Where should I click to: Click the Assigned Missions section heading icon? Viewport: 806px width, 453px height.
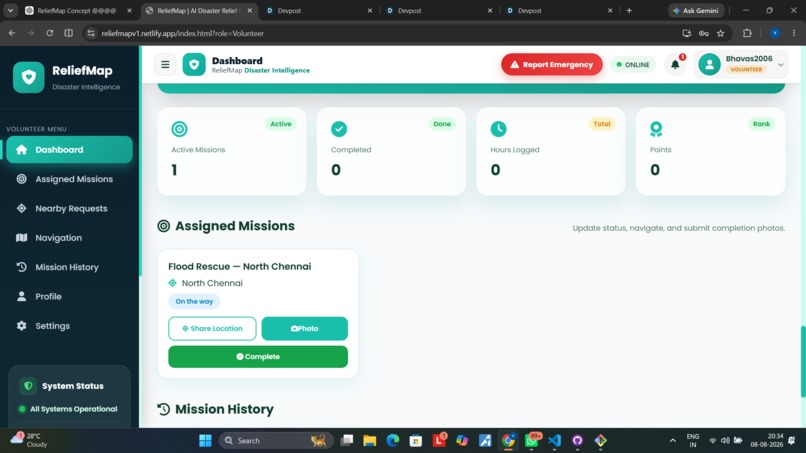click(163, 226)
